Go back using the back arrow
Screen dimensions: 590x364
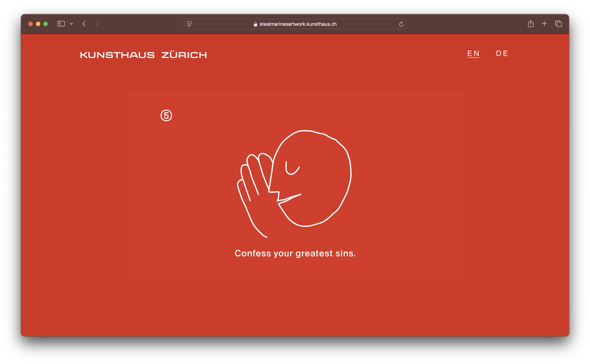[84, 24]
